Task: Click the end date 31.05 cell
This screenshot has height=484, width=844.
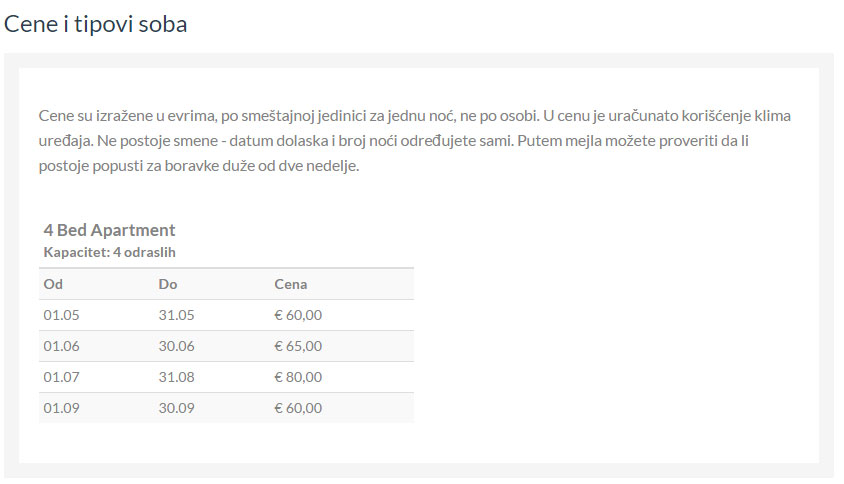Action: click(176, 315)
